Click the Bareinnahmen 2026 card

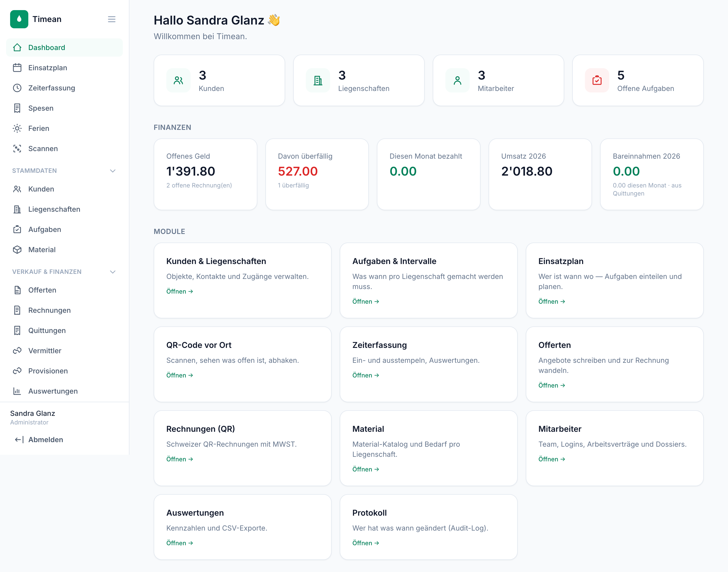pyautogui.click(x=652, y=174)
